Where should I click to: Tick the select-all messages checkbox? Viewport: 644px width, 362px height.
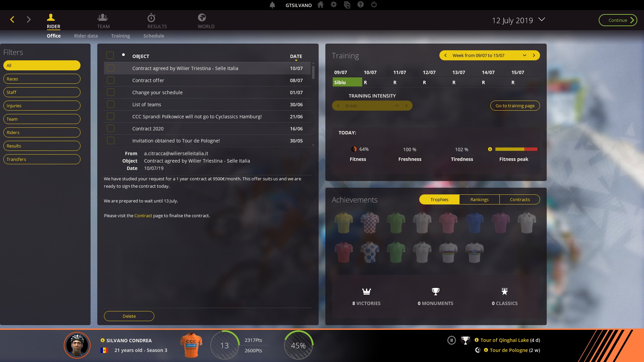coord(110,55)
